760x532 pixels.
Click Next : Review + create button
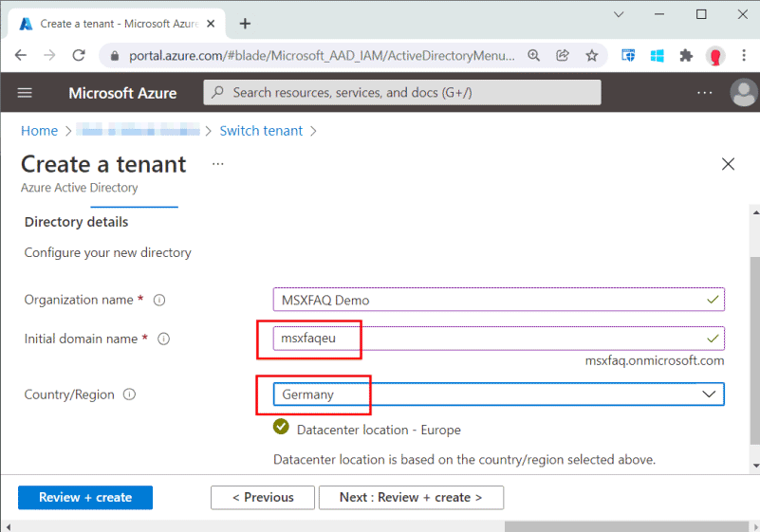pyautogui.click(x=411, y=498)
